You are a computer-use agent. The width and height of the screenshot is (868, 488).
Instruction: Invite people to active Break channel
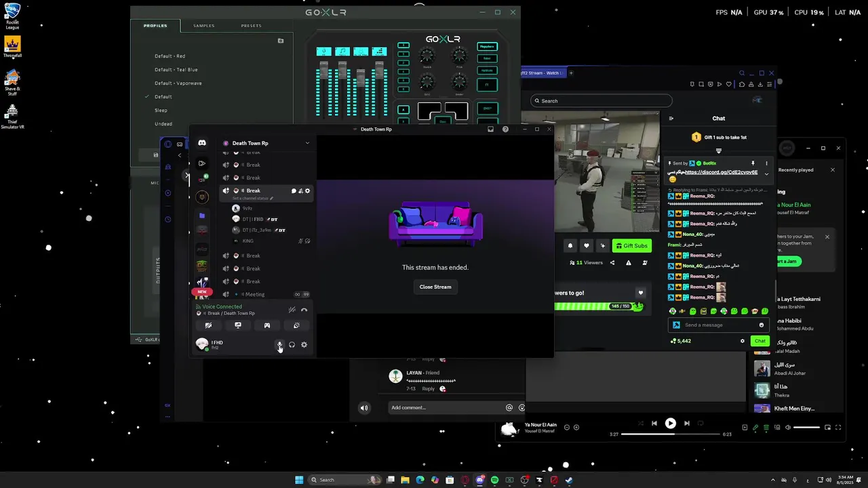point(300,190)
